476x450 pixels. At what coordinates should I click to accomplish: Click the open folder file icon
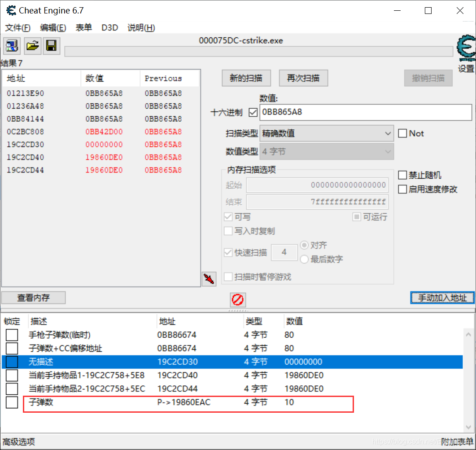(x=32, y=46)
